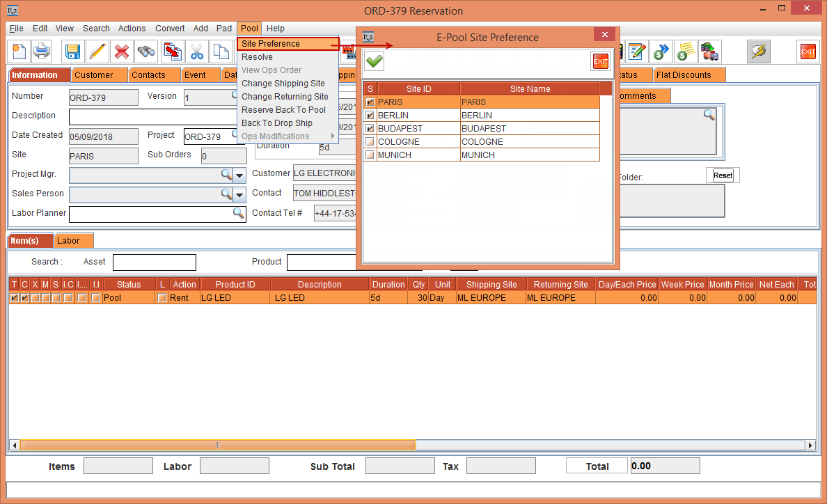Click the truck shipping icon in toolbar

(x=709, y=52)
